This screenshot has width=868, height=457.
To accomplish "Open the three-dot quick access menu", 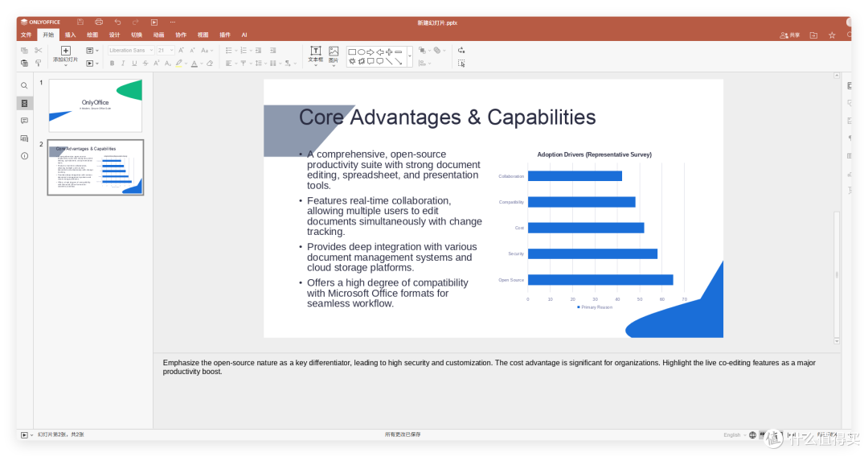I will point(172,23).
